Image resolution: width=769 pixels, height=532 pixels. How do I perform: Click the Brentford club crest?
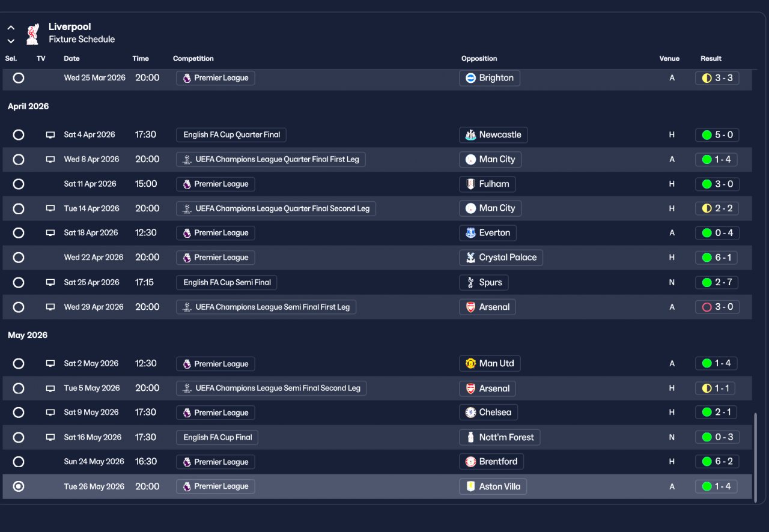click(471, 462)
